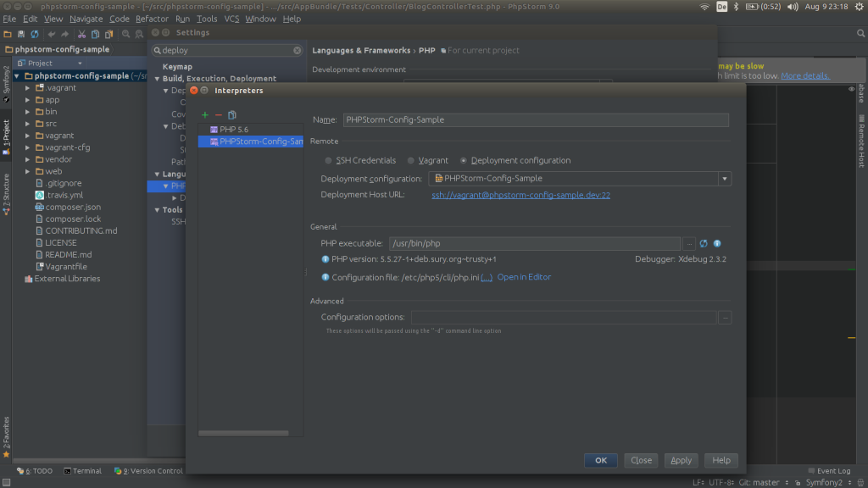Click the PHP executable path field
868x488 pixels.
[x=535, y=243]
